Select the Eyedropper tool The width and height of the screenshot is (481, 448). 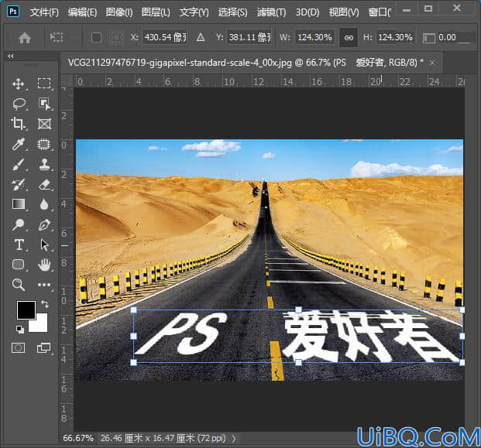pos(19,144)
